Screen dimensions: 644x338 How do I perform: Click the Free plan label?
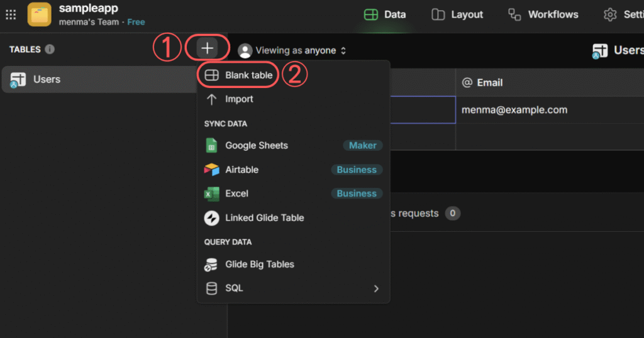pyautogui.click(x=136, y=22)
